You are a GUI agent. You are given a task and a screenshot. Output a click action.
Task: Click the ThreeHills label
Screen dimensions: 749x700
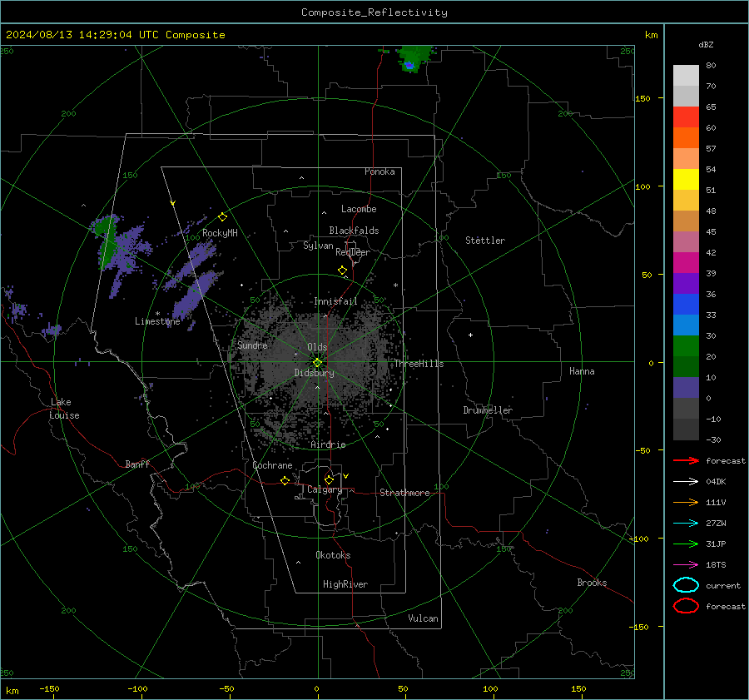tap(419, 364)
